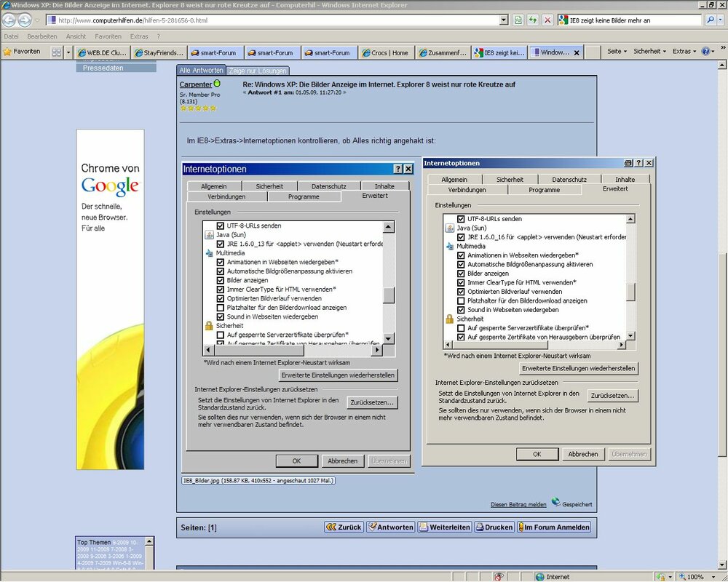Click 'Zurücksetzen...' button in right dialog
The height and width of the screenshot is (582, 728).
tap(612, 396)
